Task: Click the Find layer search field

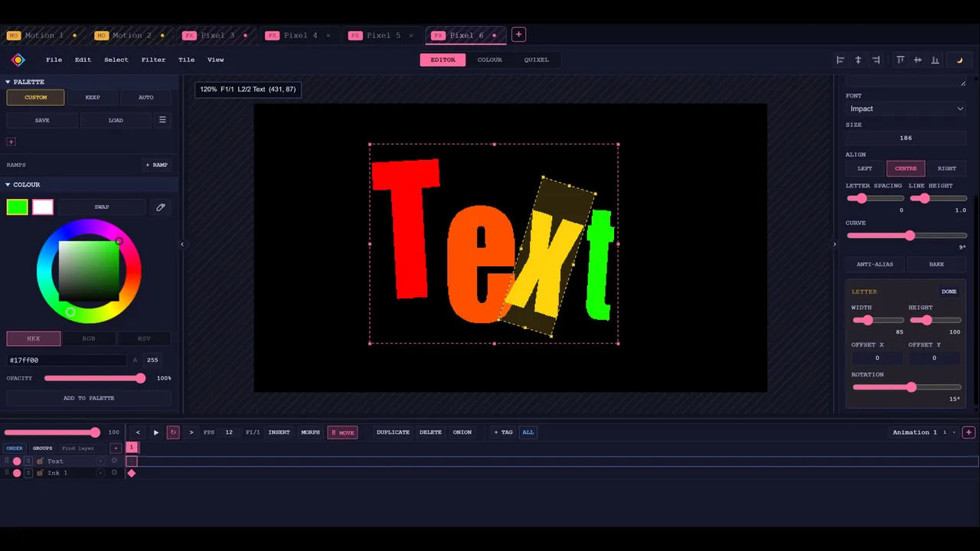Action: coord(83,448)
